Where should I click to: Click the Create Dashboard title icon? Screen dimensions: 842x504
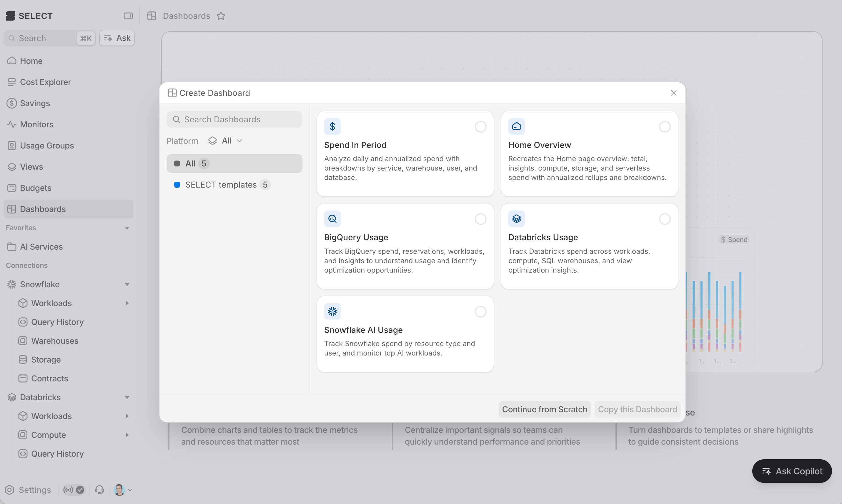coord(172,93)
